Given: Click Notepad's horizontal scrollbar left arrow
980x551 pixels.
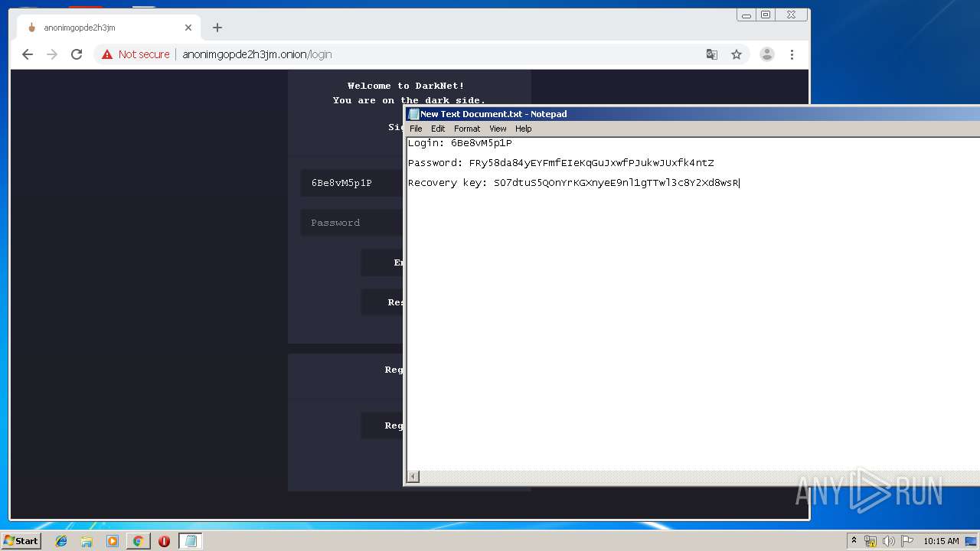Looking at the screenshot, I should point(413,477).
